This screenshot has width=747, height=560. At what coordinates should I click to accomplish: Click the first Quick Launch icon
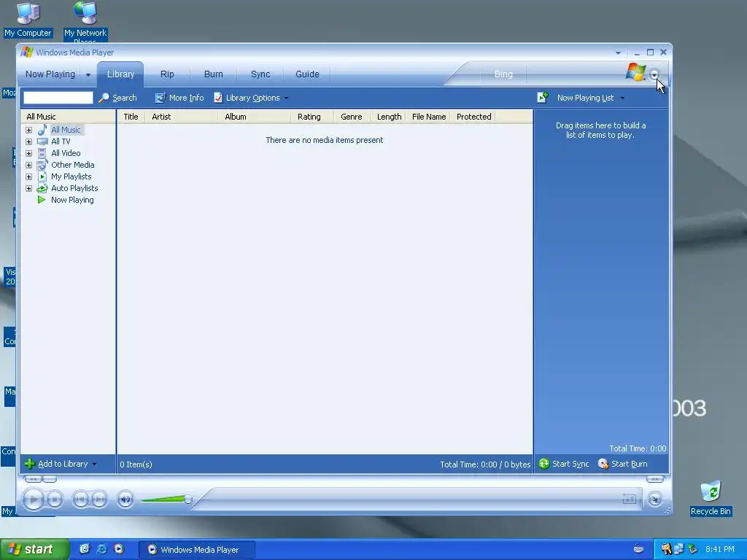point(85,549)
